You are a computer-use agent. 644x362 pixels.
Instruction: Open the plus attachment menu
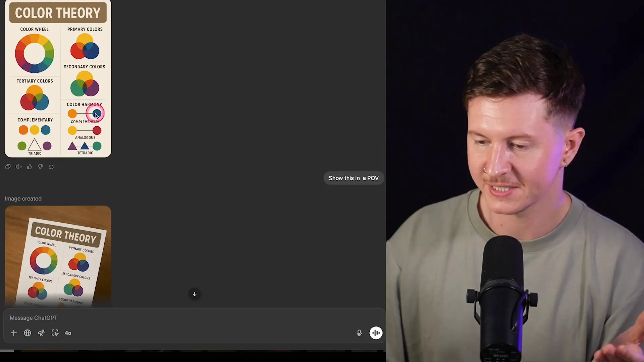pyautogui.click(x=14, y=333)
